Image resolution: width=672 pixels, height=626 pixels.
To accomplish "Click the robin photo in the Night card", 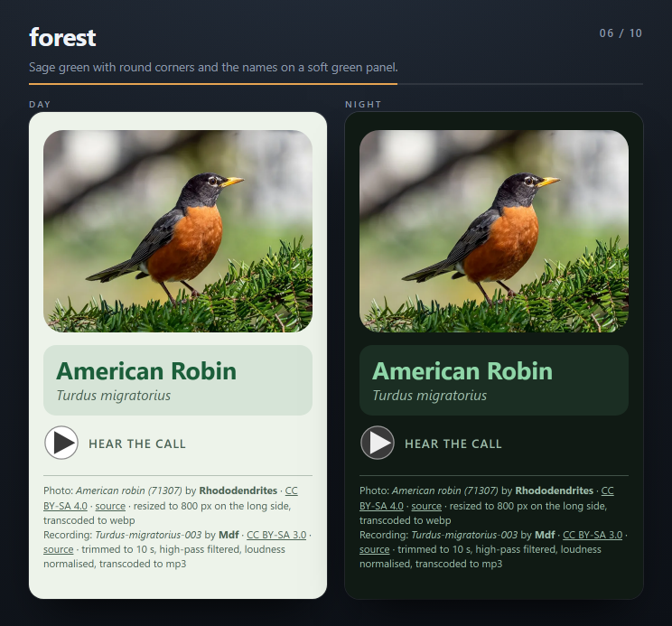I will tap(494, 231).
